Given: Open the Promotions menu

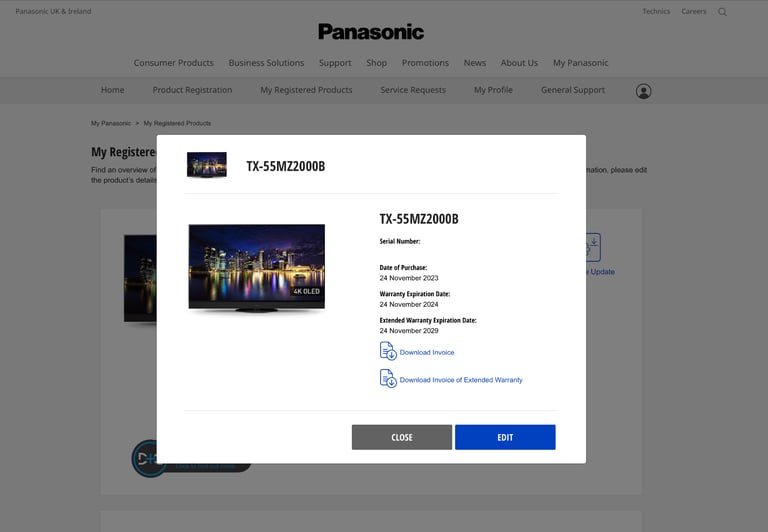Looking at the screenshot, I should (x=425, y=63).
